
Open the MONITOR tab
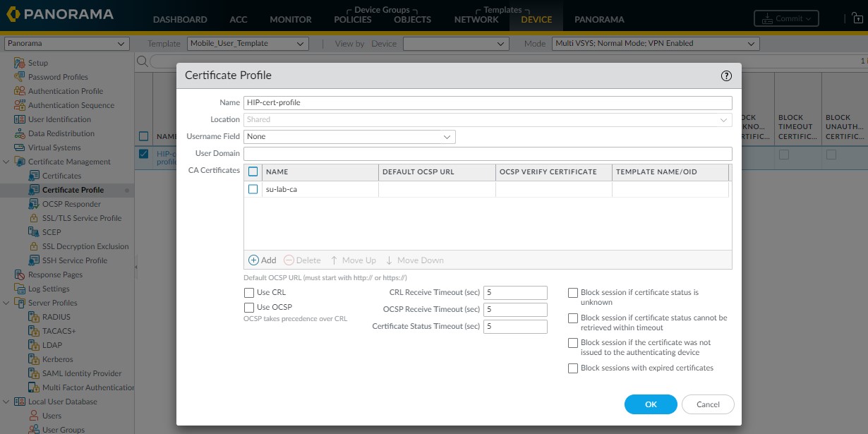coord(290,20)
